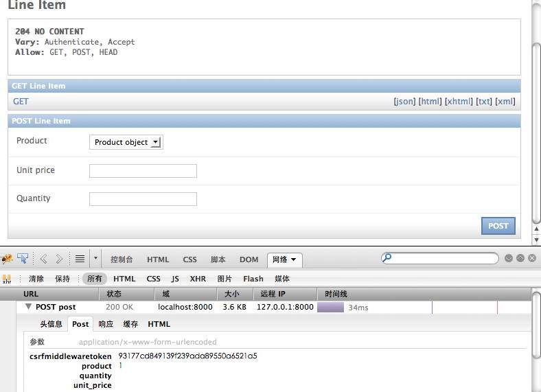The image size is (541, 392).
Task: Open the 脚本 script tab
Action: pyautogui.click(x=218, y=260)
